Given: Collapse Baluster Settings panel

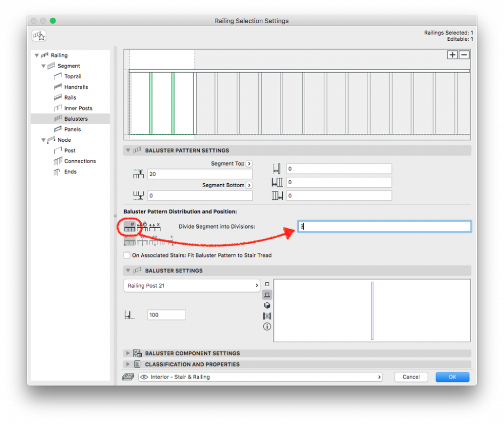Looking at the screenshot, I should pyautogui.click(x=128, y=271).
